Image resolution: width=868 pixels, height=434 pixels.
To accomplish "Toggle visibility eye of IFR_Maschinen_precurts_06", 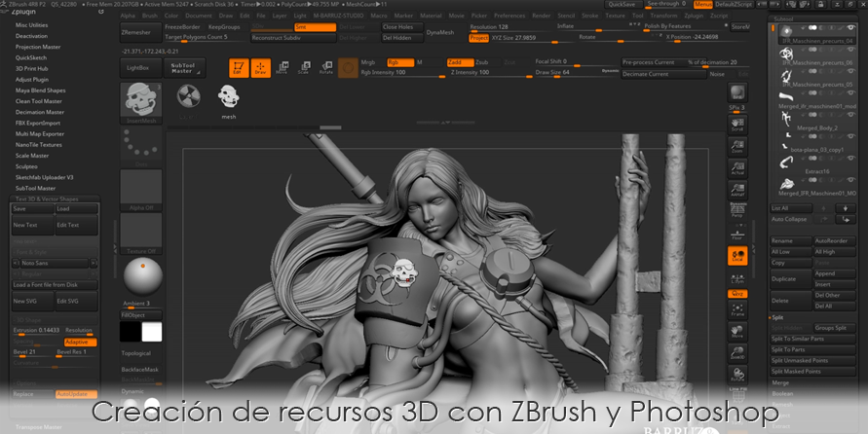I will tap(850, 50).
